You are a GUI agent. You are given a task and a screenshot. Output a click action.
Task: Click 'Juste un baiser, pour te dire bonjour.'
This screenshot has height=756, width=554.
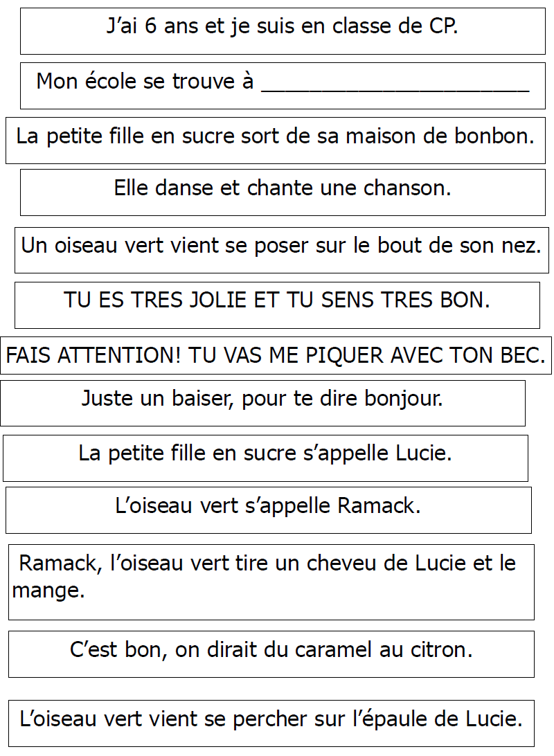[x=262, y=399]
